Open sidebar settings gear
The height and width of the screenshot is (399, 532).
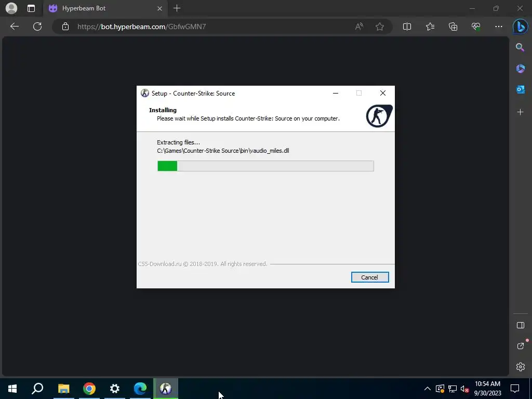click(520, 367)
